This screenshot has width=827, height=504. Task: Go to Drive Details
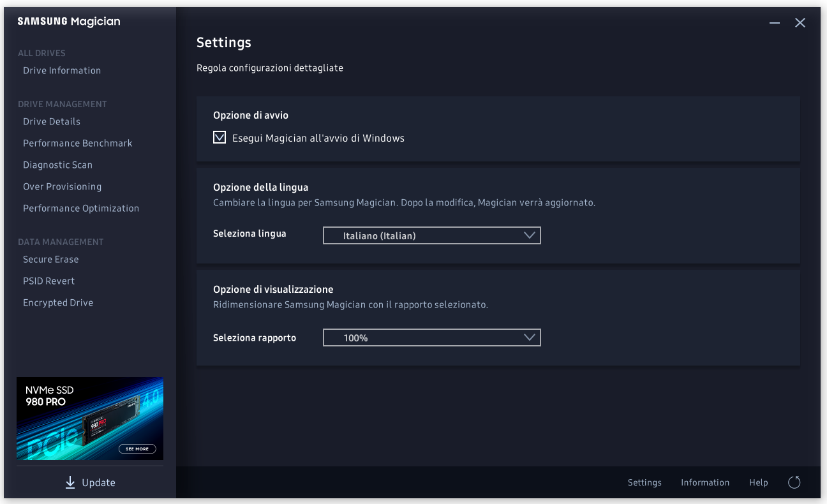52,121
